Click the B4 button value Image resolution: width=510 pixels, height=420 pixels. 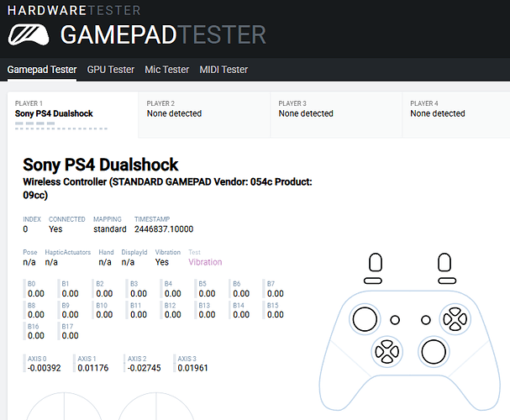[173, 293]
